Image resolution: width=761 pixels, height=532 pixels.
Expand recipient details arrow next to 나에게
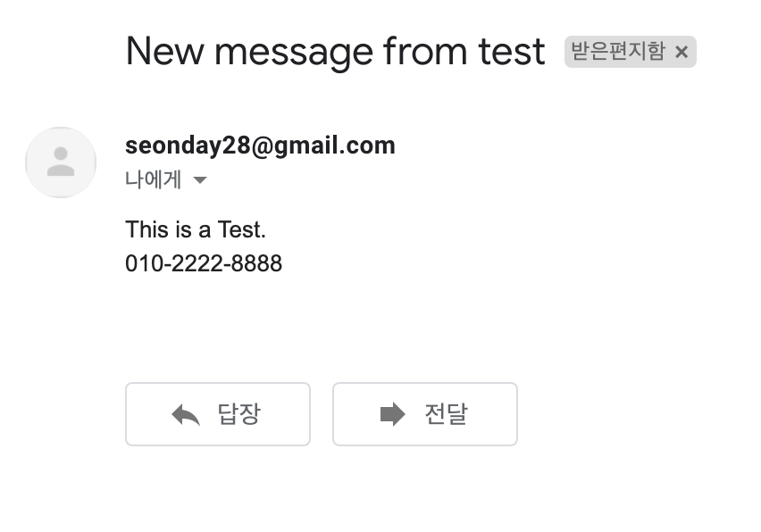pyautogui.click(x=200, y=180)
